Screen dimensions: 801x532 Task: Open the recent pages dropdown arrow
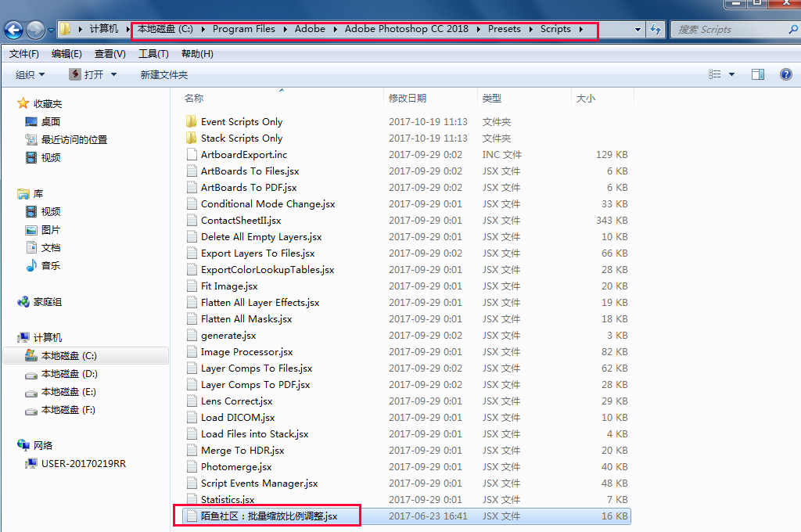point(51,31)
